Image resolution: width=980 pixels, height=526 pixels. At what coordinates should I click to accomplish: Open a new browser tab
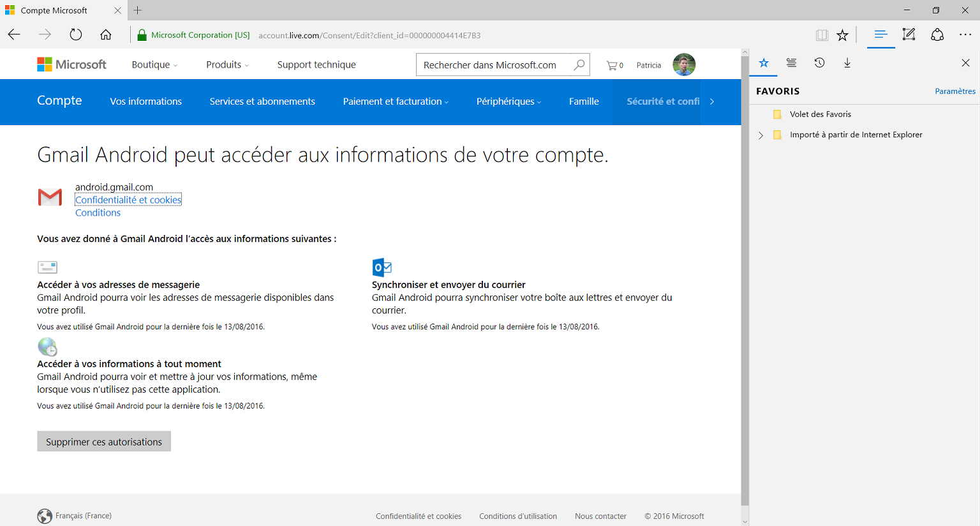click(x=138, y=10)
